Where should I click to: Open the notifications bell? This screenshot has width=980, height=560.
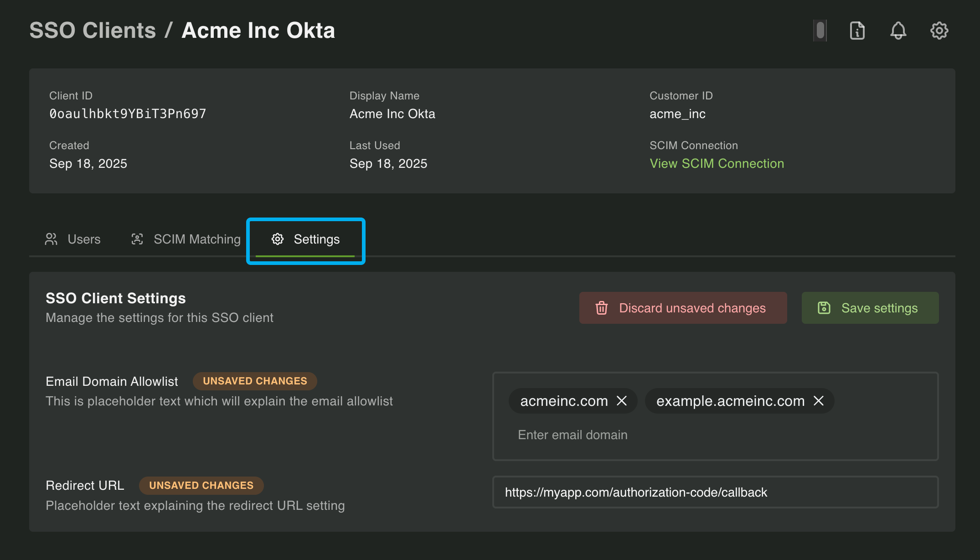pyautogui.click(x=897, y=31)
